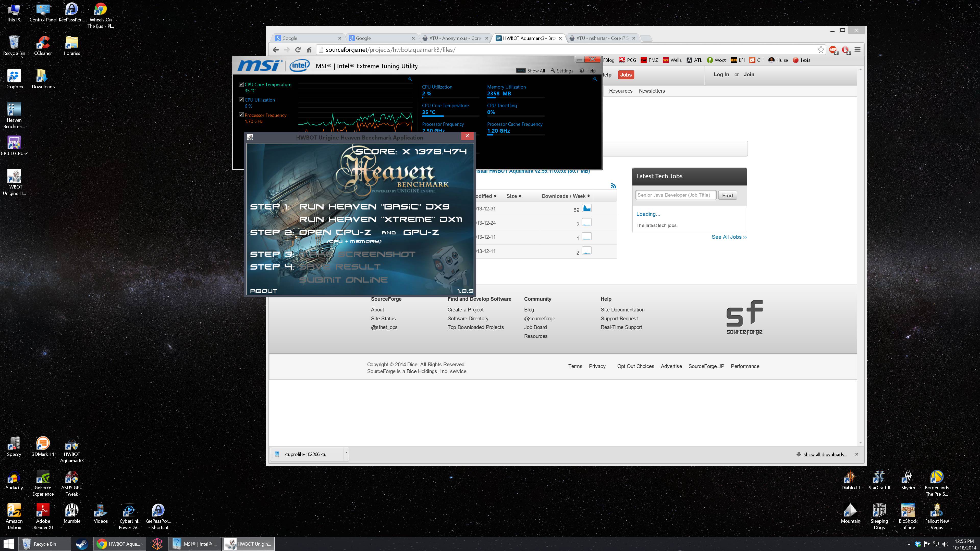The height and width of the screenshot is (551, 980).
Task: Click About in the Heaven window
Action: pos(263,291)
